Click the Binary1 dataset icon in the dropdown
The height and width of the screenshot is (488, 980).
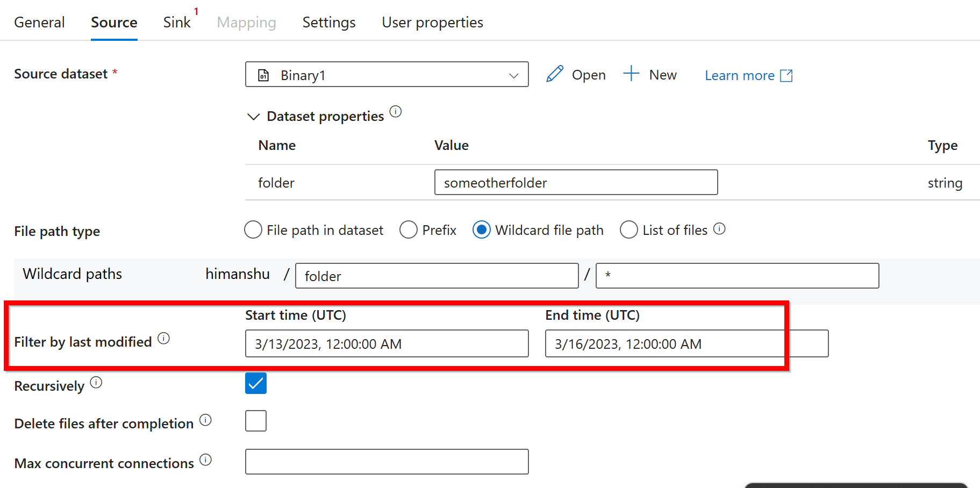[263, 75]
